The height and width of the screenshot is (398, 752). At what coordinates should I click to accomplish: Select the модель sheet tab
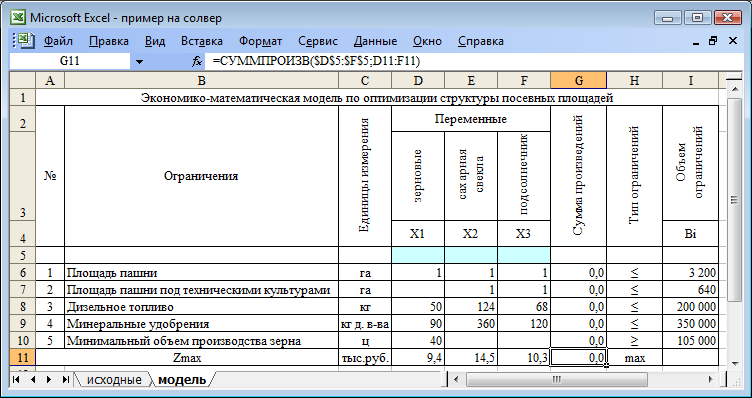[182, 380]
